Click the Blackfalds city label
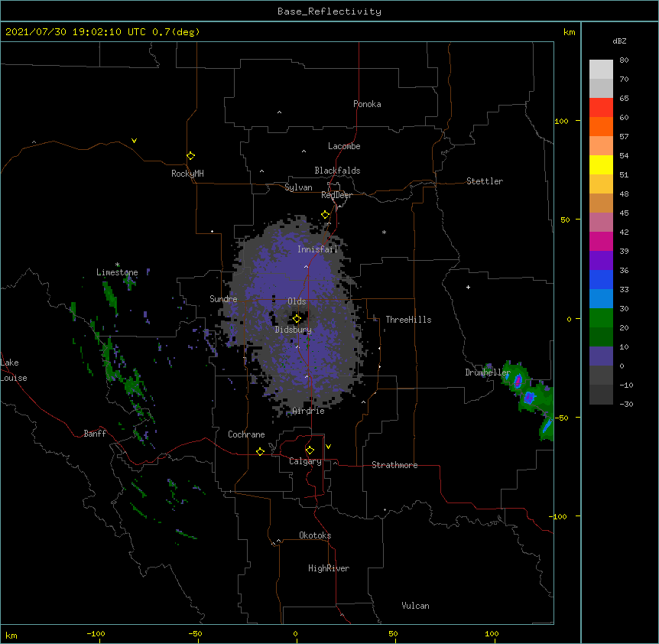 337,171
